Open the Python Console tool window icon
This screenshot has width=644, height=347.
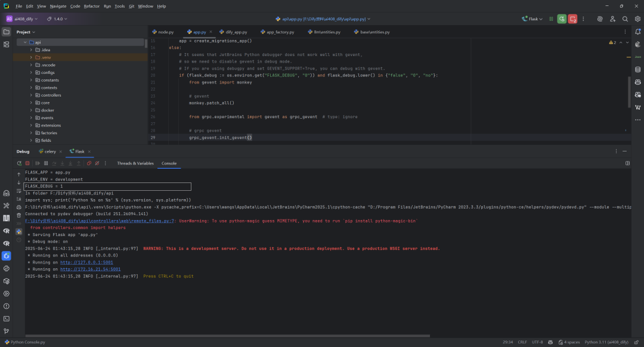coord(6,268)
